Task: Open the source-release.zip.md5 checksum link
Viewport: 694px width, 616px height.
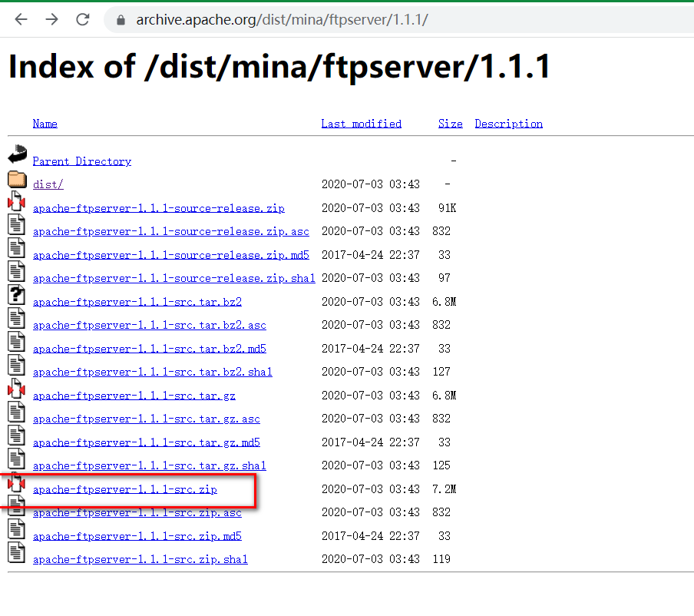Action: tap(171, 256)
